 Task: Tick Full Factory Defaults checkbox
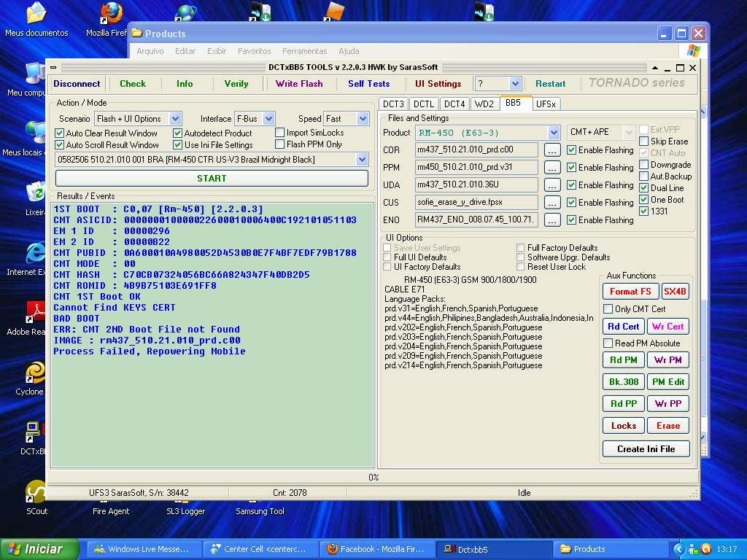tap(520, 248)
